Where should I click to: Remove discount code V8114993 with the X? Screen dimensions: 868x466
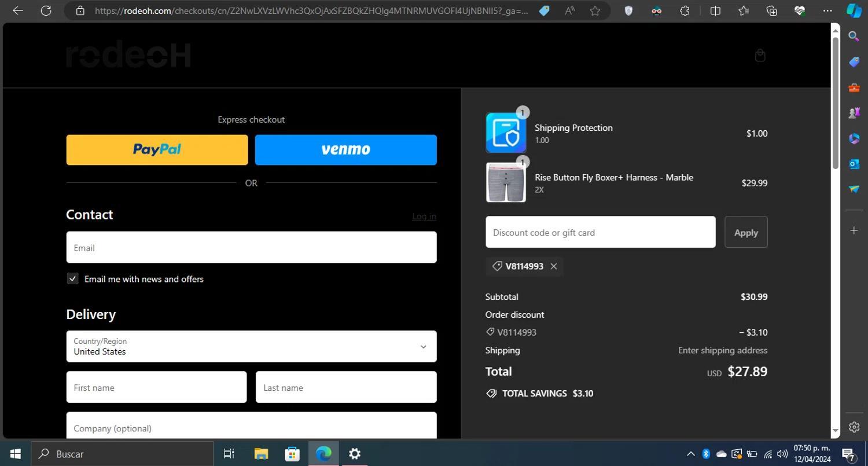point(554,266)
